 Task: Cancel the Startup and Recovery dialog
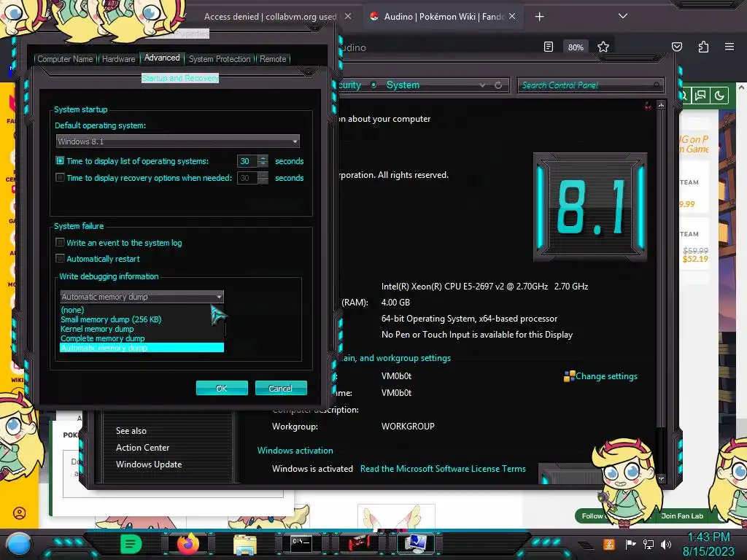click(x=281, y=388)
